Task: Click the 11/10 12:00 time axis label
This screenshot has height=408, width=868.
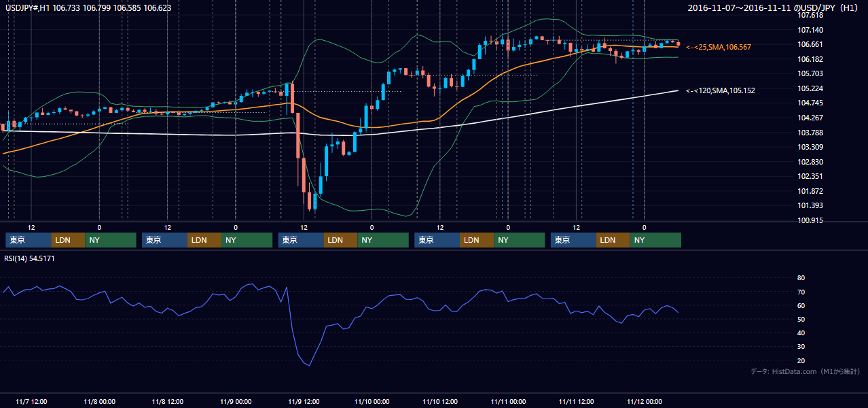Action: [x=440, y=402]
